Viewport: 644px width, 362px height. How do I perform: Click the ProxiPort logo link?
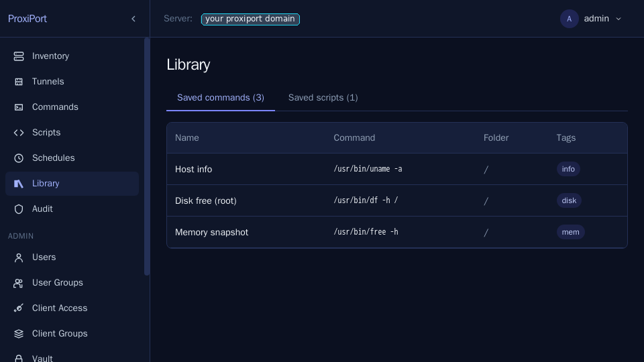pyautogui.click(x=27, y=19)
